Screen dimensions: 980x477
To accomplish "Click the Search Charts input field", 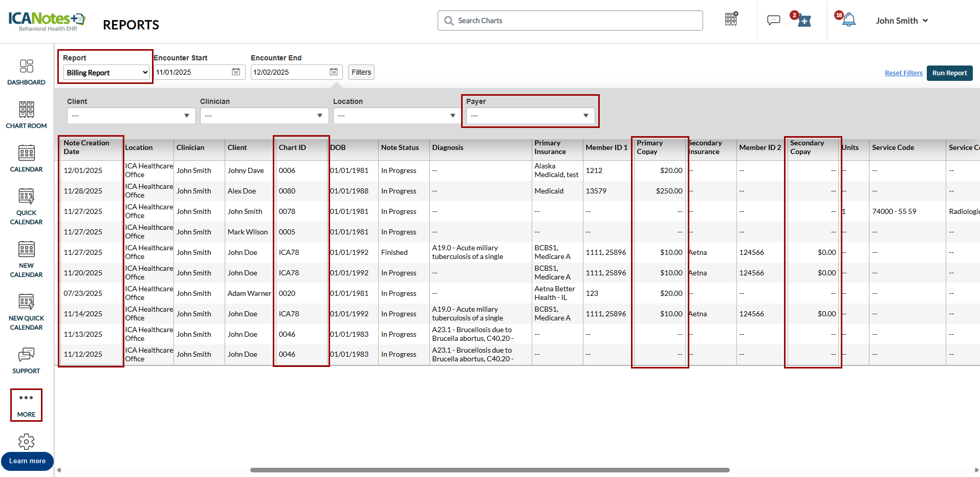I will pyautogui.click(x=570, y=20).
